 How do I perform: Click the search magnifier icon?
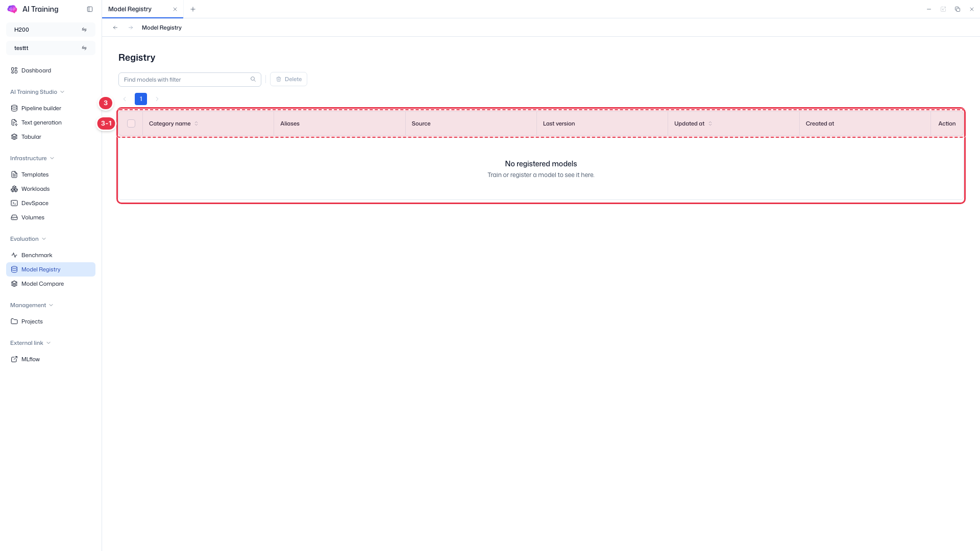point(253,79)
